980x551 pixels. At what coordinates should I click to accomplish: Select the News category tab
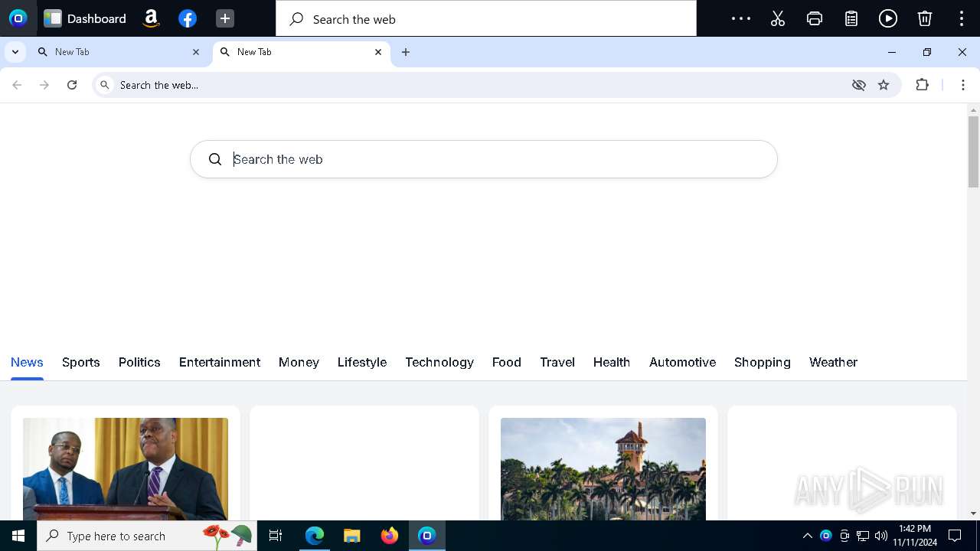click(x=27, y=363)
